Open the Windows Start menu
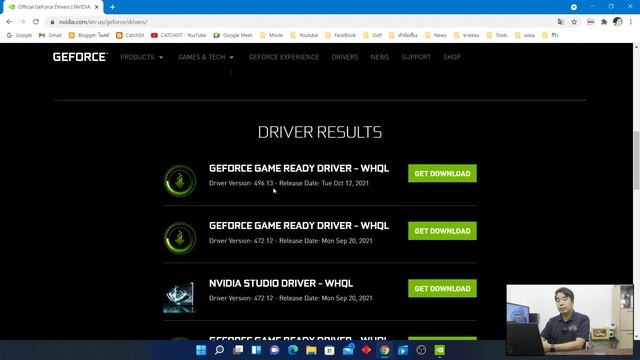This screenshot has width=640, height=360. coord(201,350)
